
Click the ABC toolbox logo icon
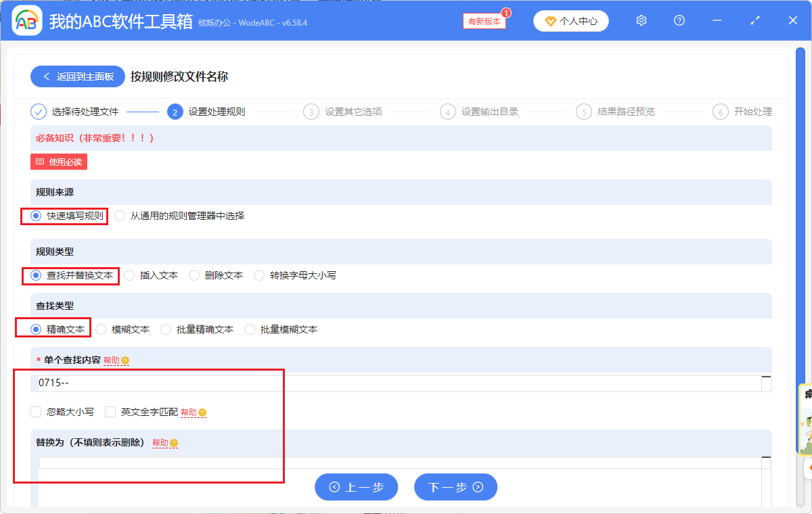tap(26, 20)
